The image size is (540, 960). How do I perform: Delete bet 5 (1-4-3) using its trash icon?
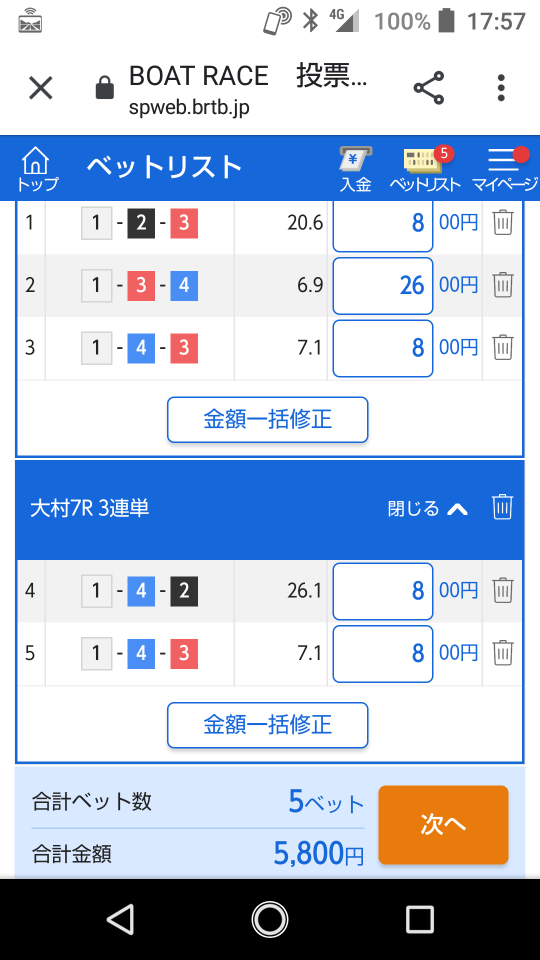pos(503,653)
